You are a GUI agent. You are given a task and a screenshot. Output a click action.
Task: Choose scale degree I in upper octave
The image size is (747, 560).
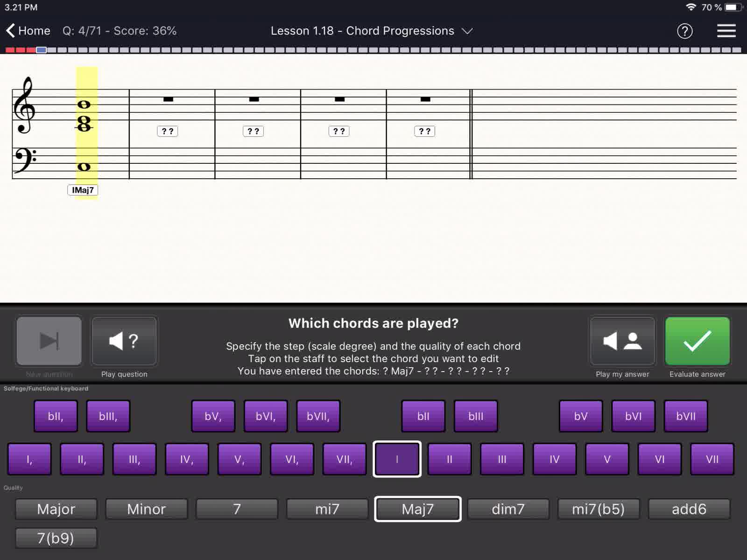click(397, 459)
